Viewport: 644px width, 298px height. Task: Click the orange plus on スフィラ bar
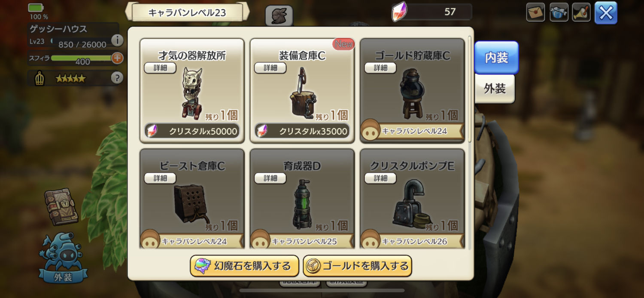117,58
